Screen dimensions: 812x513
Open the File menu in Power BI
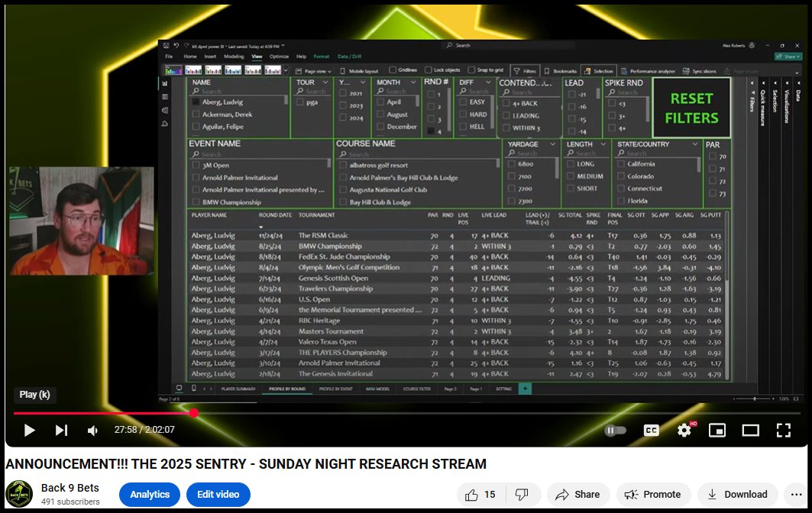pos(169,56)
